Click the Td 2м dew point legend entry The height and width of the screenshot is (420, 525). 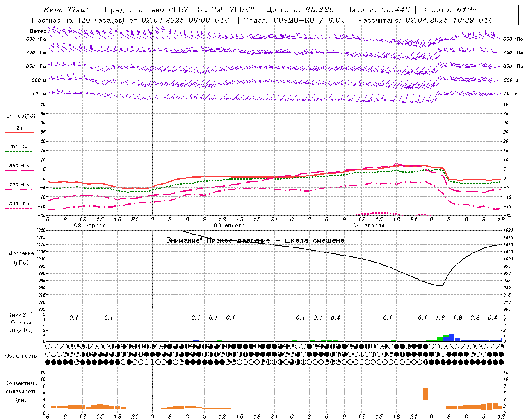click(19, 147)
